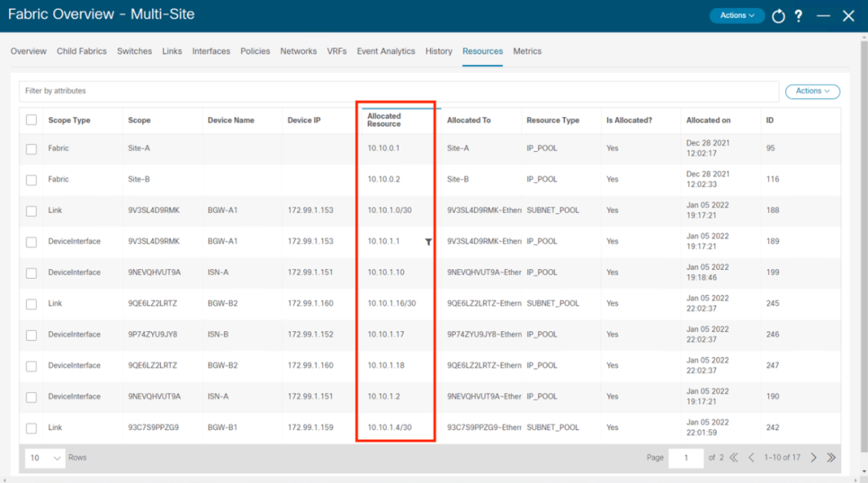This screenshot has height=483, width=868.
Task: Toggle the select-all header checkbox
Action: pyautogui.click(x=31, y=120)
